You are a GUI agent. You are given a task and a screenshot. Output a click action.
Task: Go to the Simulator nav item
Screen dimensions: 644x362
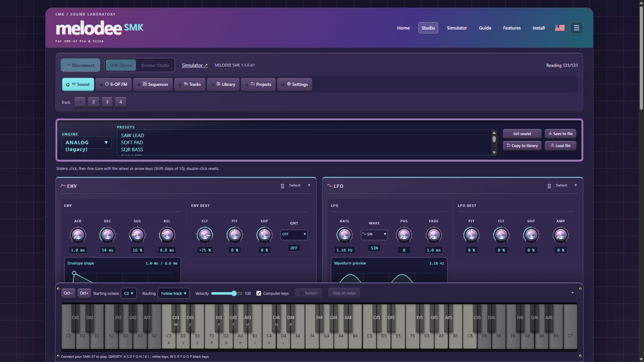click(457, 28)
